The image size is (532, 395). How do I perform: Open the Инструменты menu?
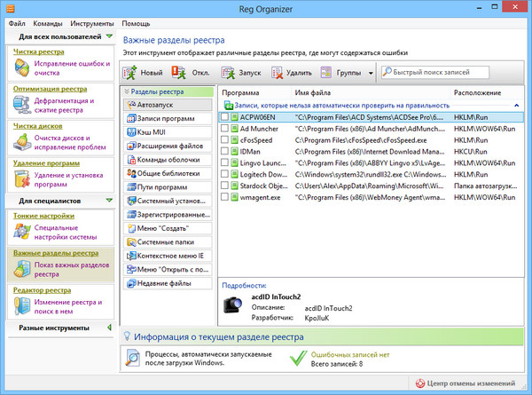click(91, 23)
